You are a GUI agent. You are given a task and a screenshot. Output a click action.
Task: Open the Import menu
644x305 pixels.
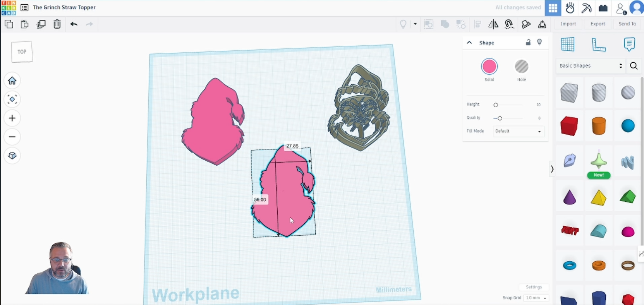(x=568, y=24)
